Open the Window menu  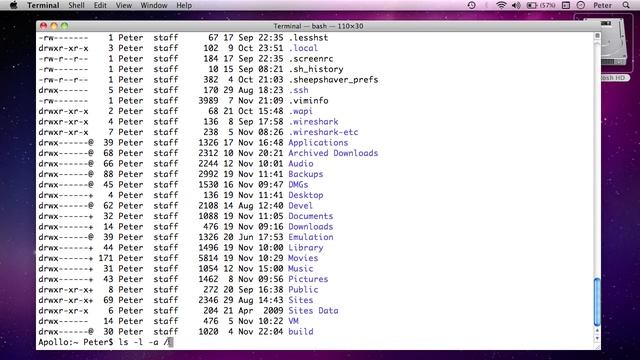(x=154, y=5)
